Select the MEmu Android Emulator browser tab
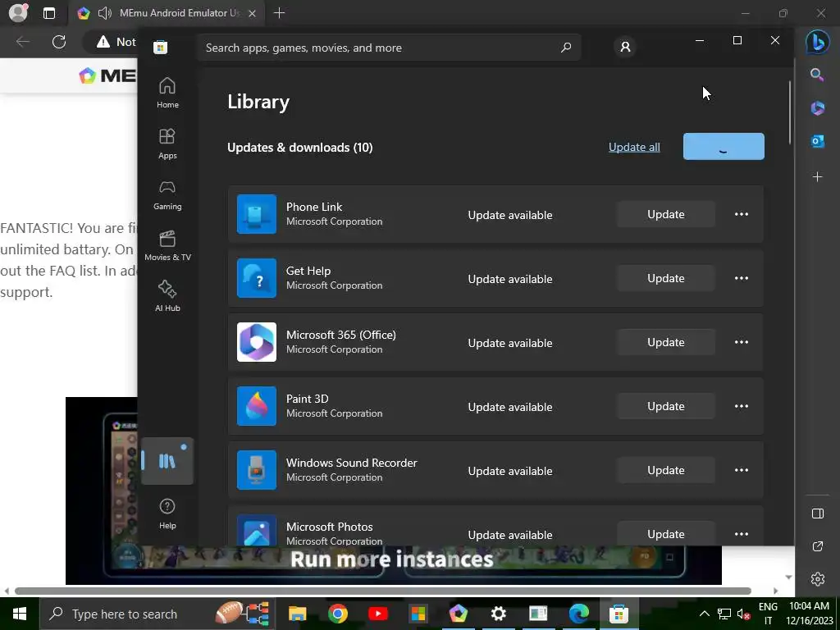The image size is (840, 630). (166, 13)
